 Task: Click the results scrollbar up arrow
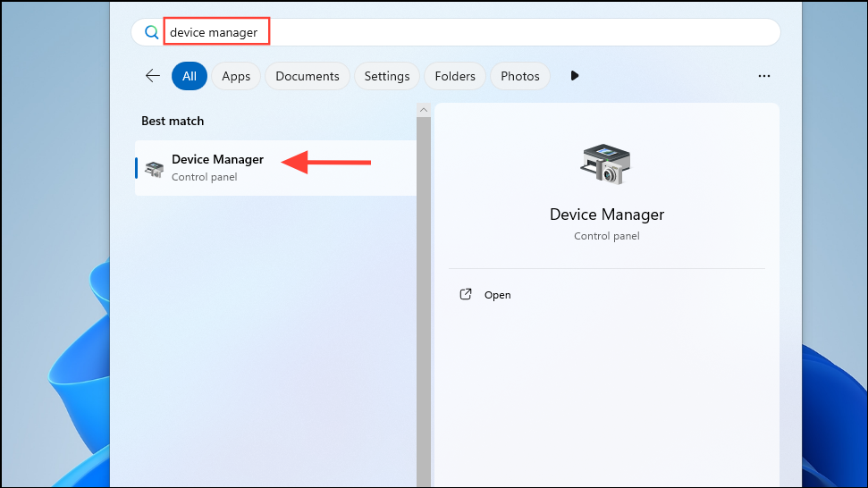[x=424, y=110]
